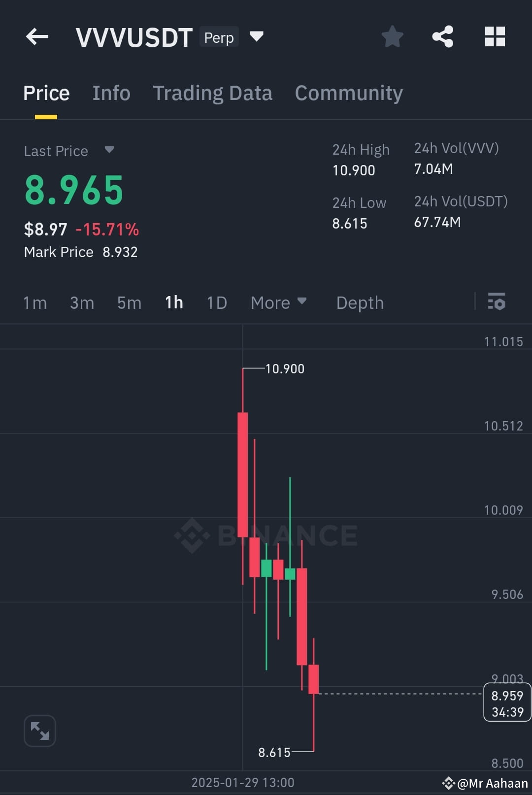This screenshot has height=795, width=532.
Task: Expand chart to fullscreen icon
Action: (40, 731)
